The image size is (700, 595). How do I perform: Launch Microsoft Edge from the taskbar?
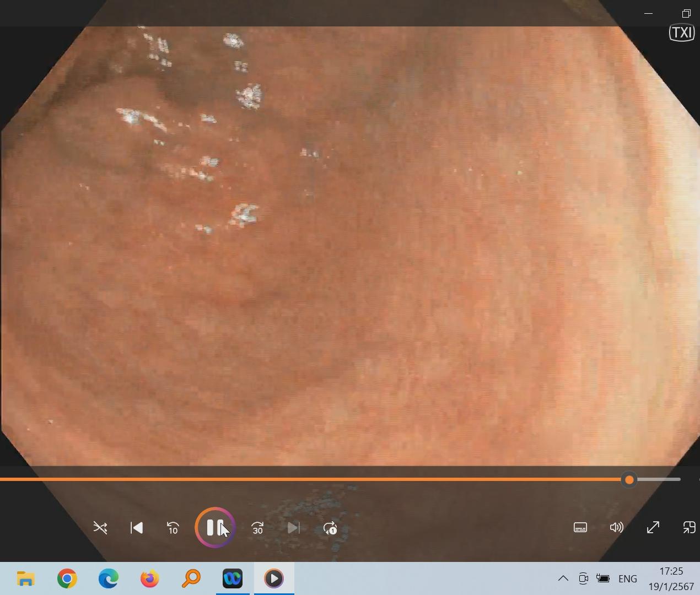[109, 578]
